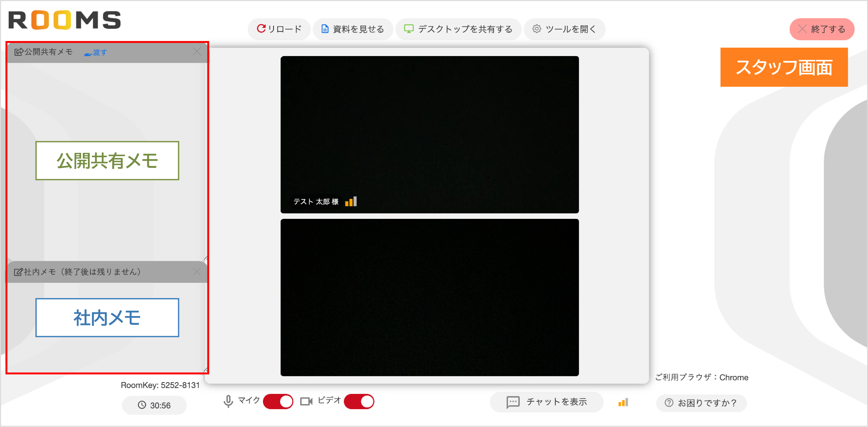Image resolution: width=868 pixels, height=427 pixels.
Task: Click the share icon on the 公開共有メモ header
Action: point(19,52)
